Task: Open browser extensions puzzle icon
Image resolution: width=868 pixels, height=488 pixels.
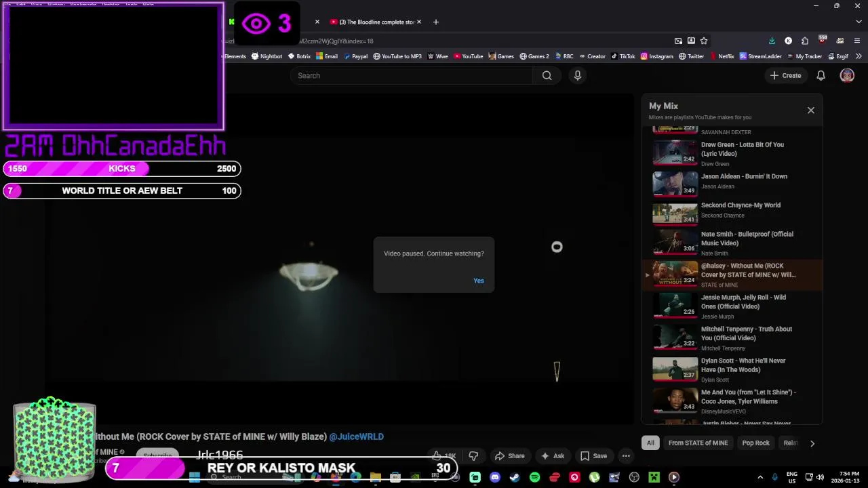Action: click(804, 41)
